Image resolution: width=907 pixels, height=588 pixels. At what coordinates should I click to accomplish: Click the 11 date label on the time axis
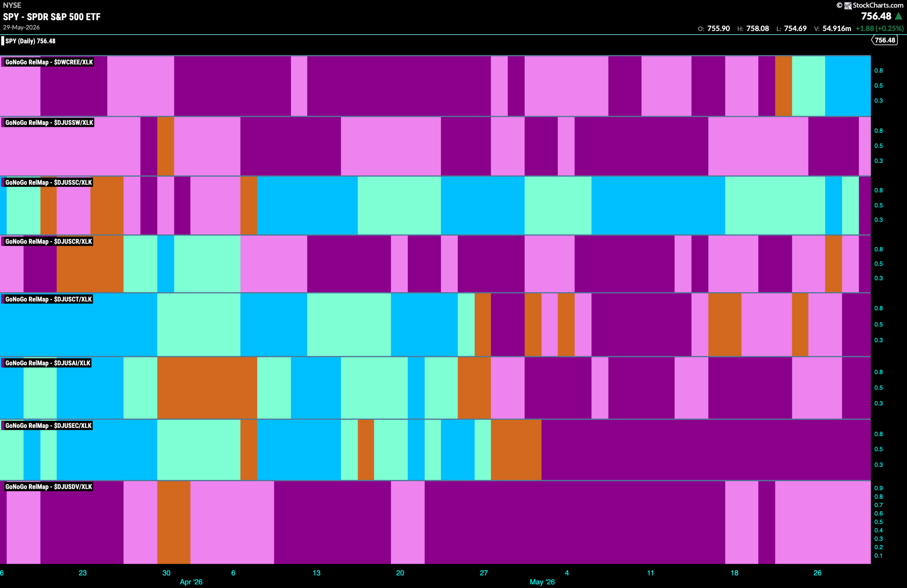tap(650, 573)
